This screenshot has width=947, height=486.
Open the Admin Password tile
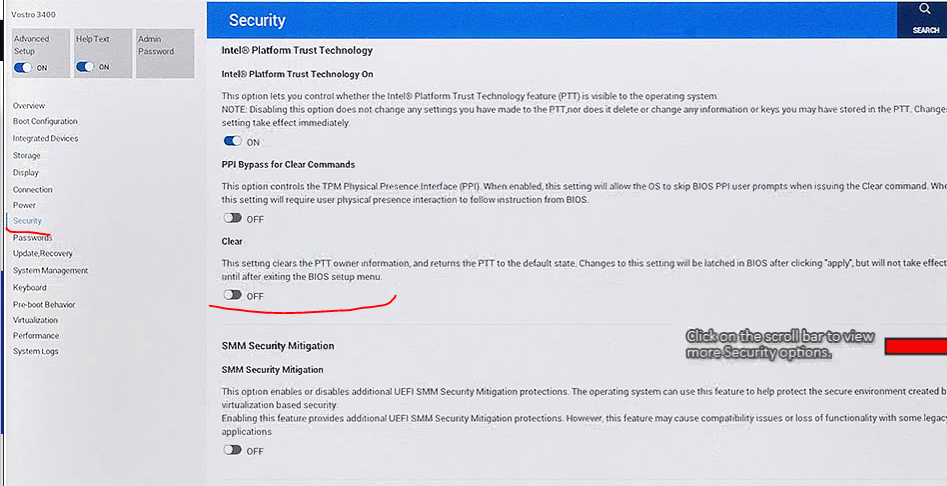[165, 53]
